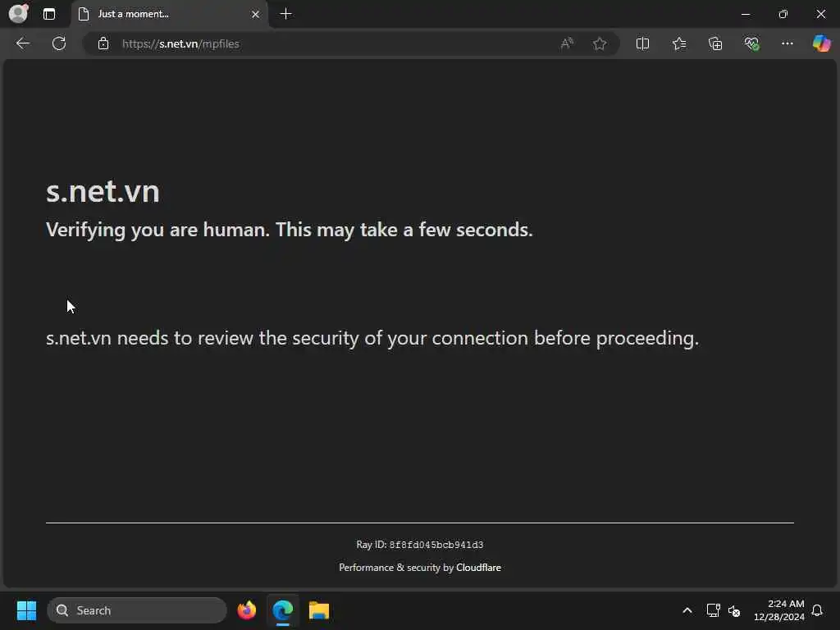The width and height of the screenshot is (840, 630).
Task: Open the tab actions menu icon
Action: coord(48,14)
